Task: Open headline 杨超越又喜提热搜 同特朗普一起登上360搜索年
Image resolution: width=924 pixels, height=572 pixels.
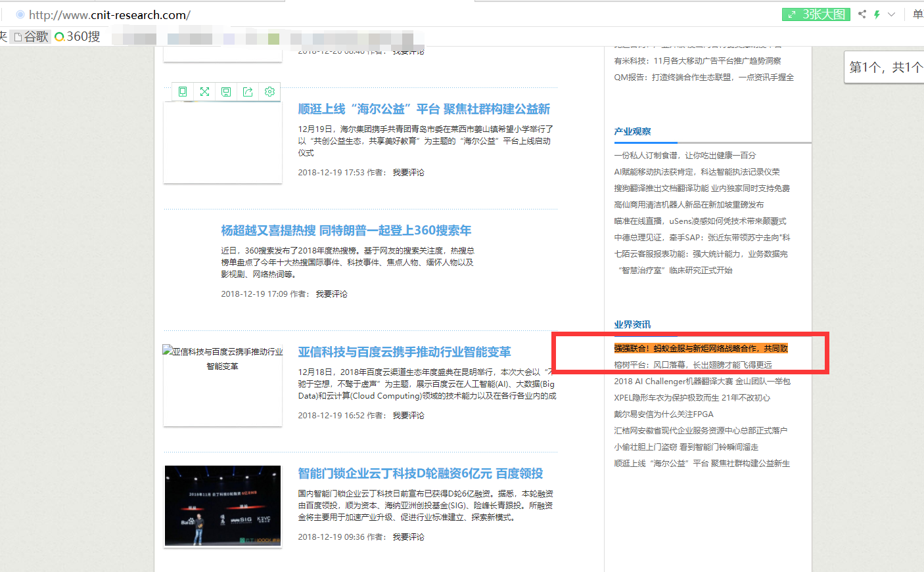Action: coord(346,231)
